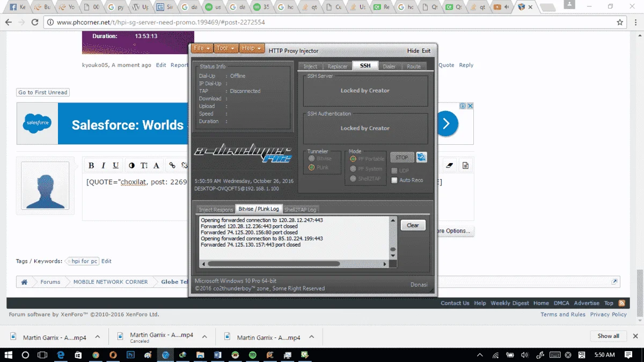Open Photoshop from the taskbar
Viewport: 644px width, 362px height.
click(x=130, y=354)
